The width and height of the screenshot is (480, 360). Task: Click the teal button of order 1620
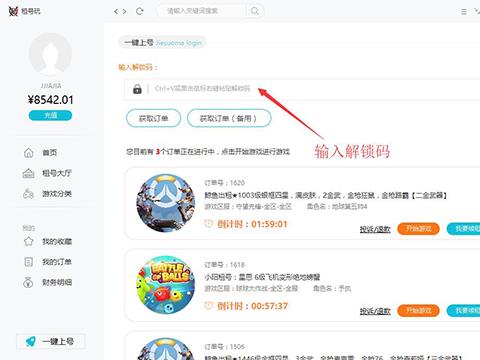(x=463, y=229)
